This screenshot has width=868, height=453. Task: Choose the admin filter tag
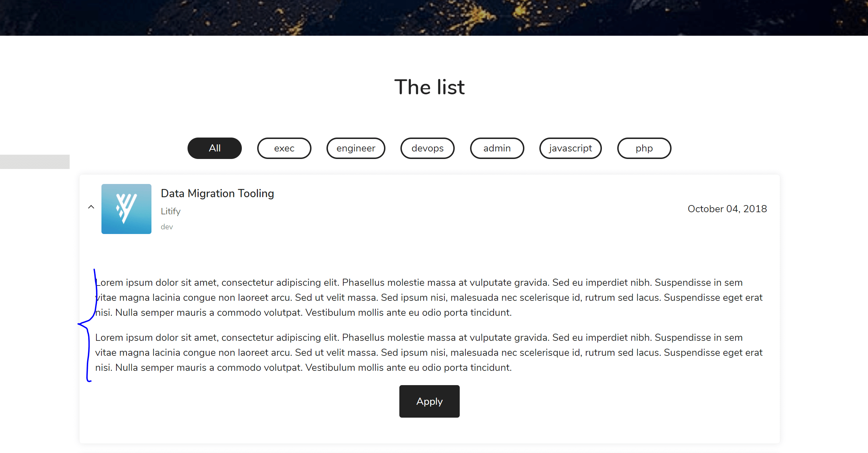click(x=497, y=148)
